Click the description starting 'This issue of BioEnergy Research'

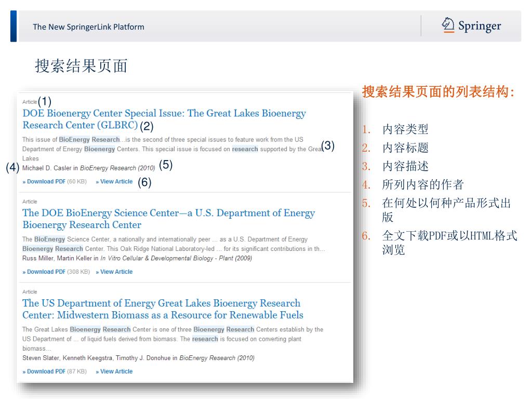(172, 149)
